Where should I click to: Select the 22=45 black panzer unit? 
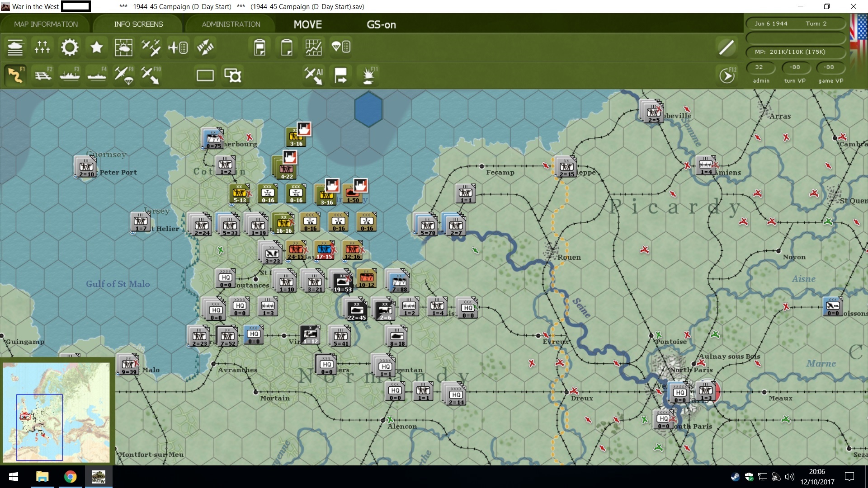click(x=356, y=310)
